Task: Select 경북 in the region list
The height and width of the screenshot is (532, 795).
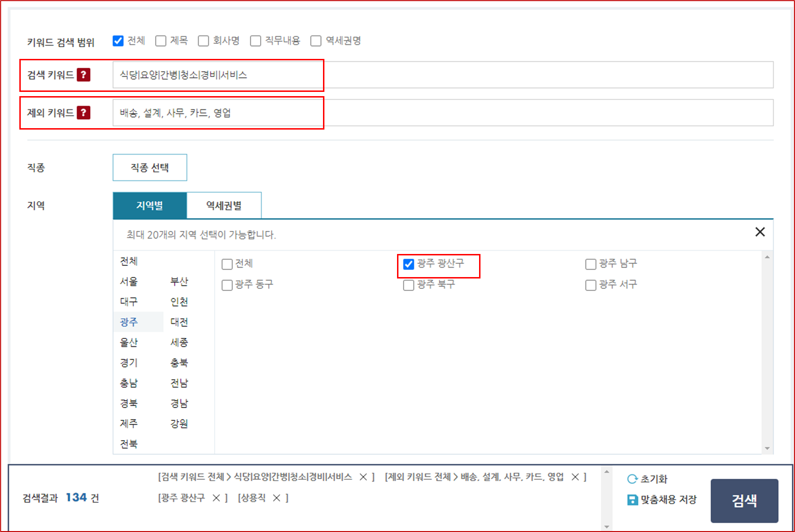Action: 129,403
